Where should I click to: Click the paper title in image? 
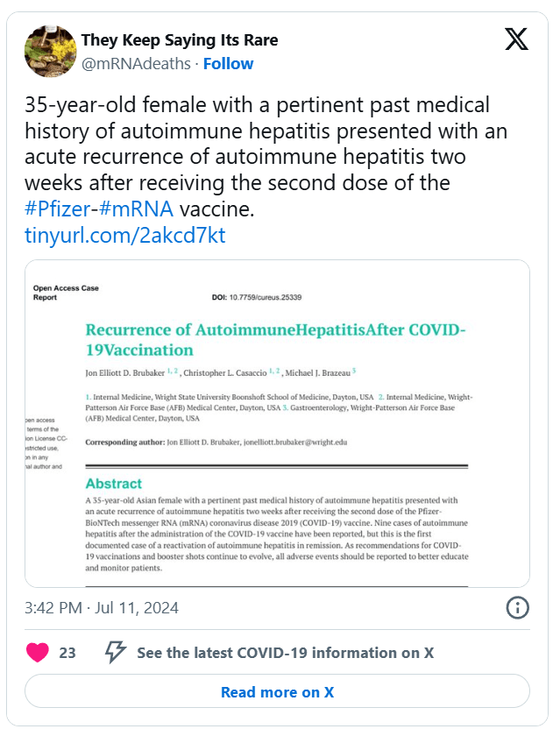[x=275, y=340]
